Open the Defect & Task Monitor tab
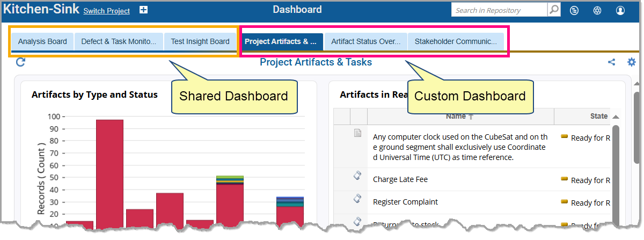The height and width of the screenshot is (240, 644). 119,41
